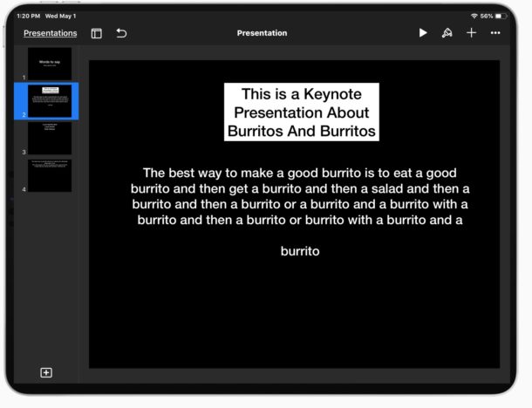Viewport: 532px width, 408px height.
Task: Select the Keynote Presentation title text box
Action: click(301, 112)
